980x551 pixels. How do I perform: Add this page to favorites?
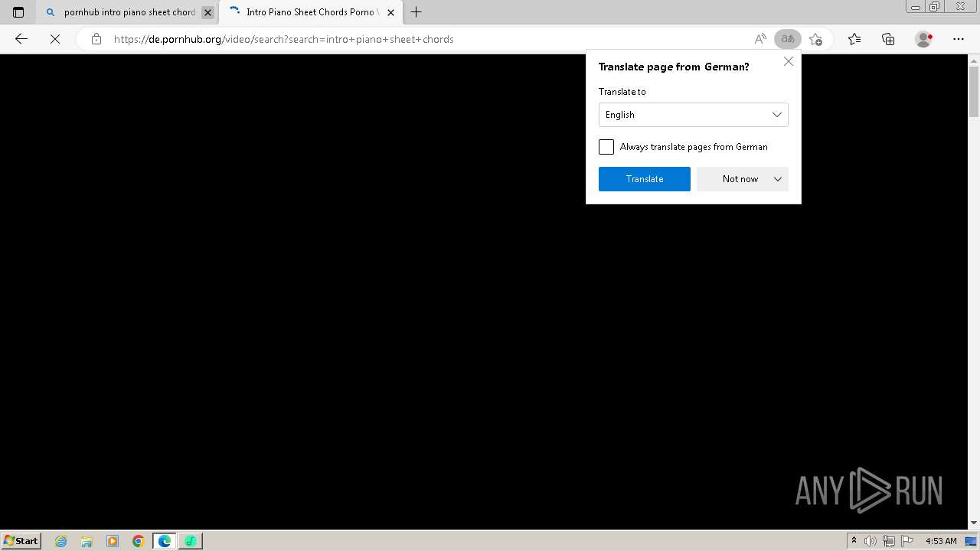coord(816,39)
